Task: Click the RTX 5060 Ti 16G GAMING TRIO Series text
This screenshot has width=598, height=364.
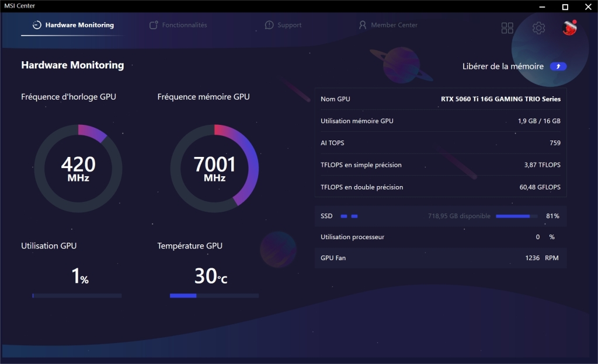Action: [x=500, y=99]
